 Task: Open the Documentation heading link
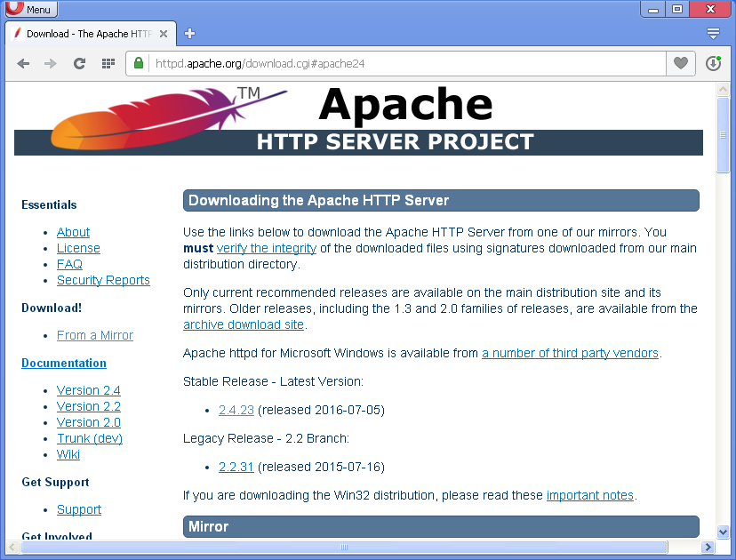64,363
